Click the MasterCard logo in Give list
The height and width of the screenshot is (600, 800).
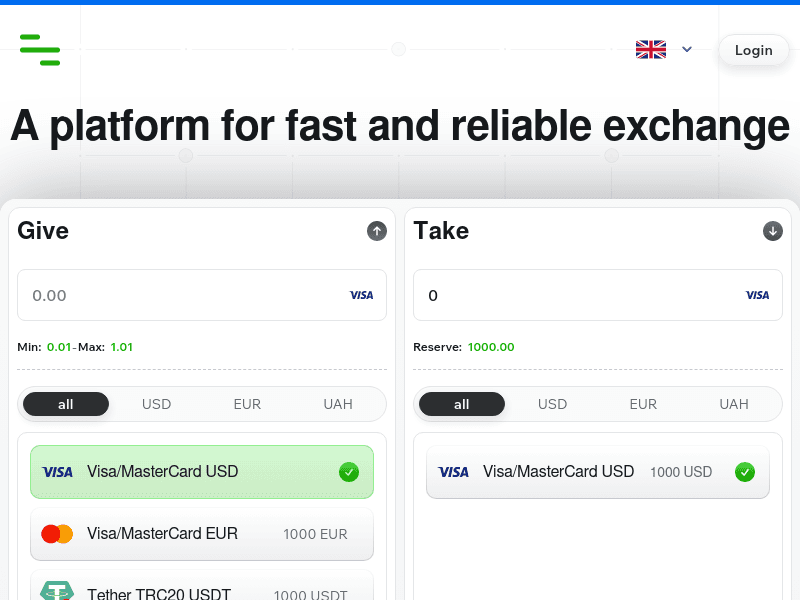click(x=57, y=534)
